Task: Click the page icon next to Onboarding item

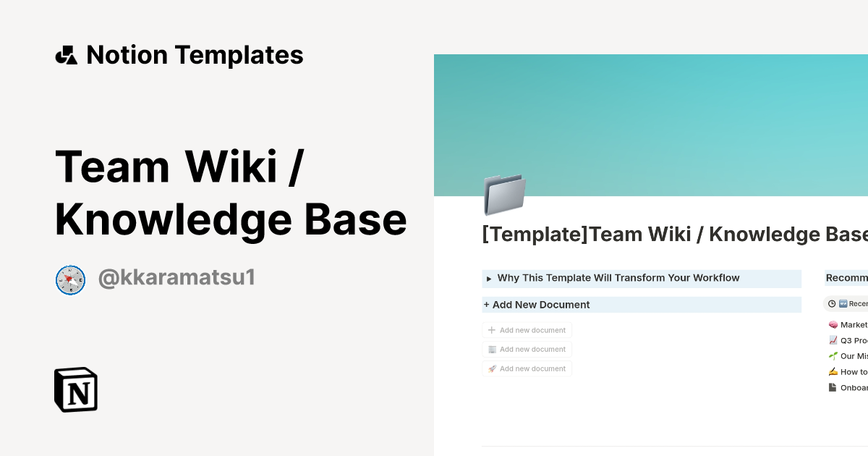Action: click(833, 387)
